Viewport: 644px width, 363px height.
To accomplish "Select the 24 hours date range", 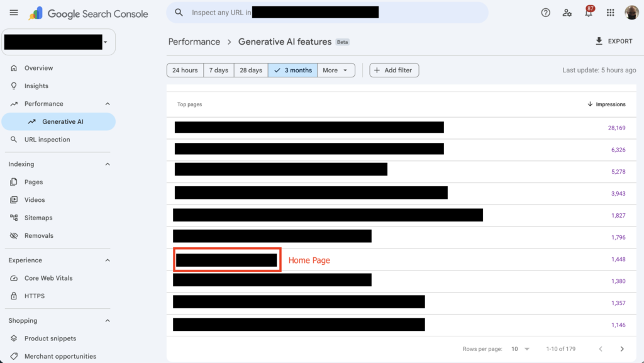I will click(185, 70).
